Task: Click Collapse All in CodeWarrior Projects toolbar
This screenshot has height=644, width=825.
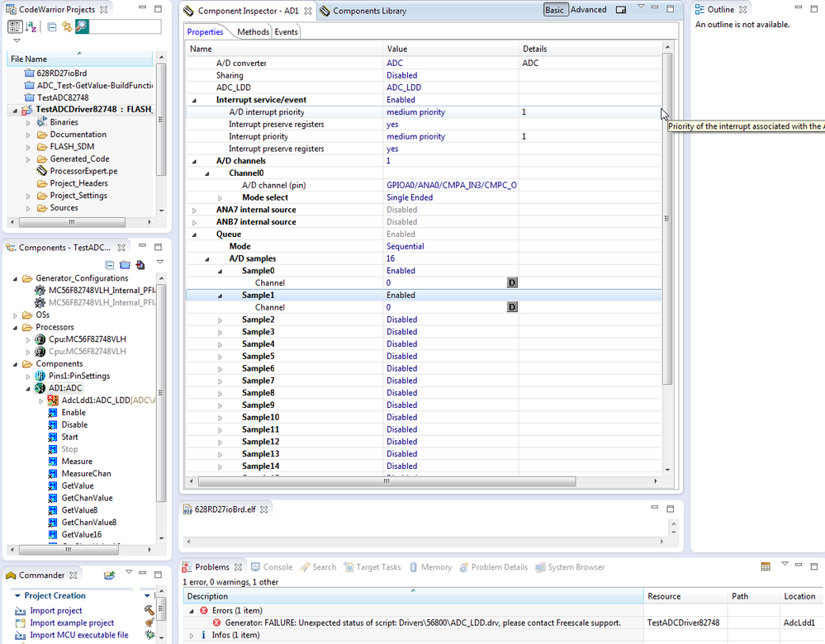Action: click(x=51, y=27)
